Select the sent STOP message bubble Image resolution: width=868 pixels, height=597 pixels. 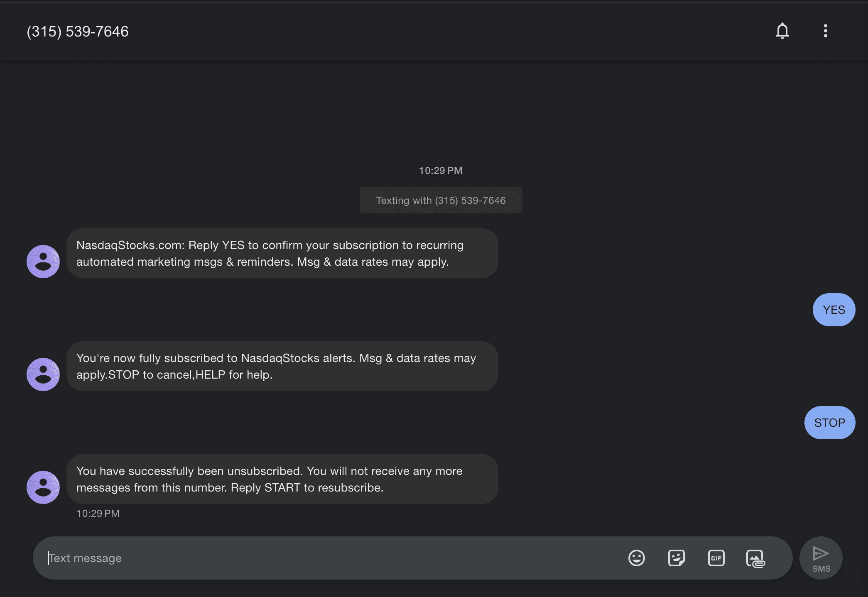click(829, 423)
